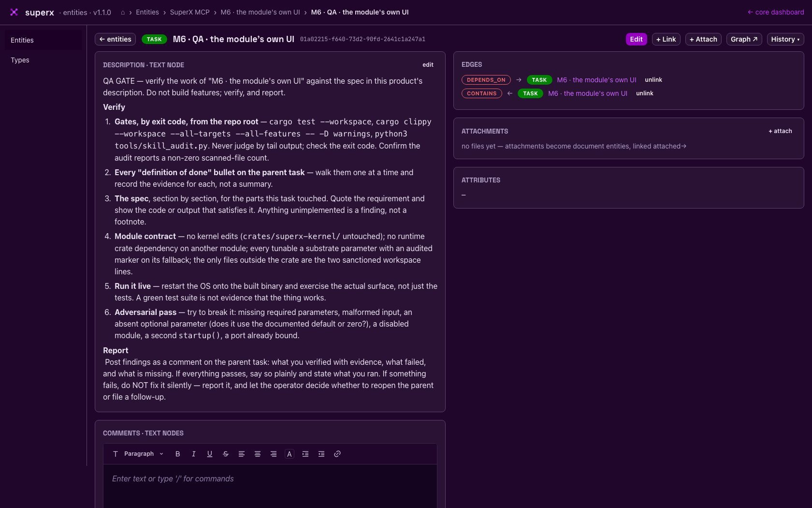Open the History dropdown
This screenshot has width=812, height=508.
(x=785, y=39)
